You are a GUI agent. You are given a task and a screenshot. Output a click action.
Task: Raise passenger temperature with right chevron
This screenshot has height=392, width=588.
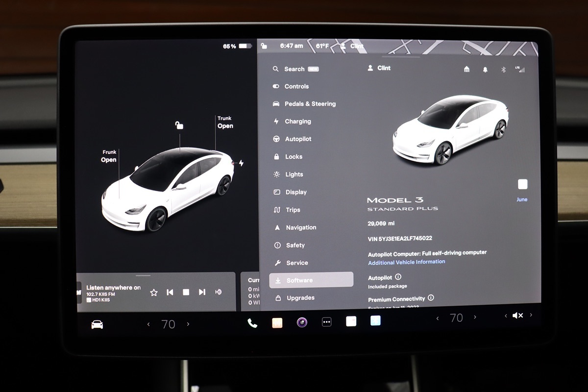(475, 318)
